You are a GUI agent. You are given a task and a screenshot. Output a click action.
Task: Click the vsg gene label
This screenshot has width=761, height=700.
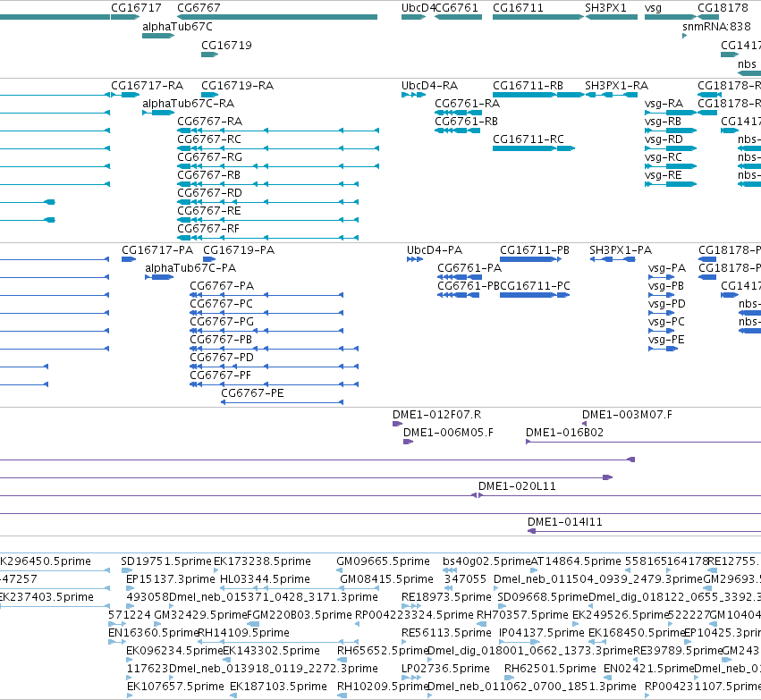click(x=653, y=8)
